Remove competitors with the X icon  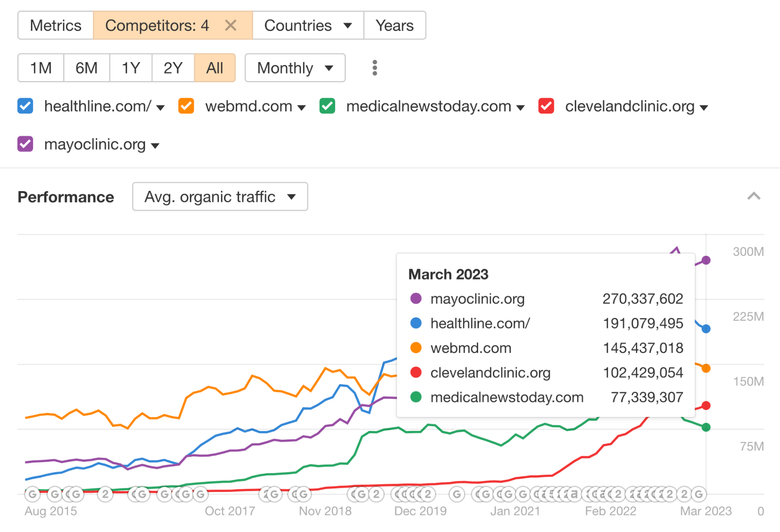231,25
